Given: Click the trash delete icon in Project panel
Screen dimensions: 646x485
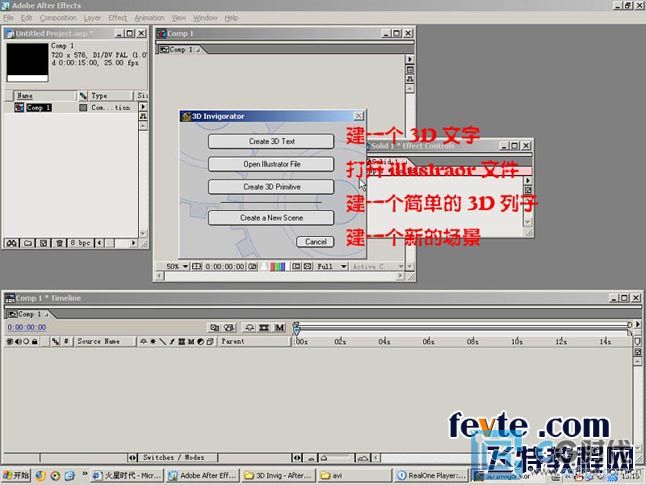Looking at the screenshot, I should click(59, 243).
